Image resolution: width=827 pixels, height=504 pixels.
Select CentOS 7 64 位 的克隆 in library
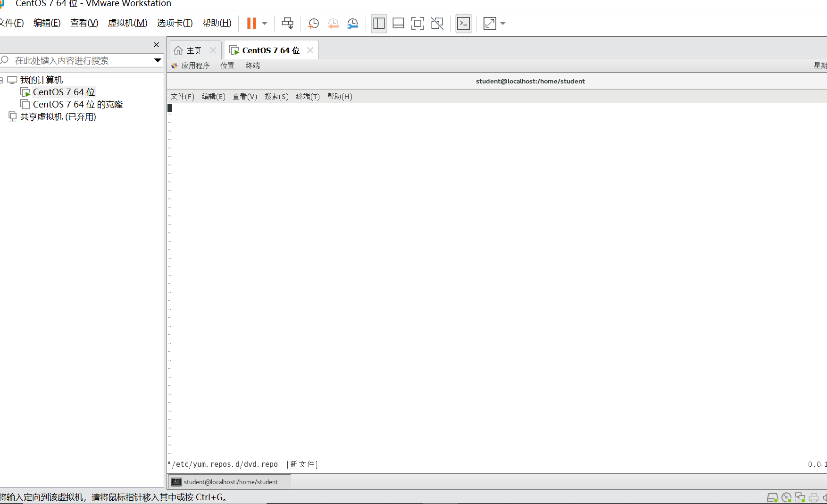click(x=77, y=104)
